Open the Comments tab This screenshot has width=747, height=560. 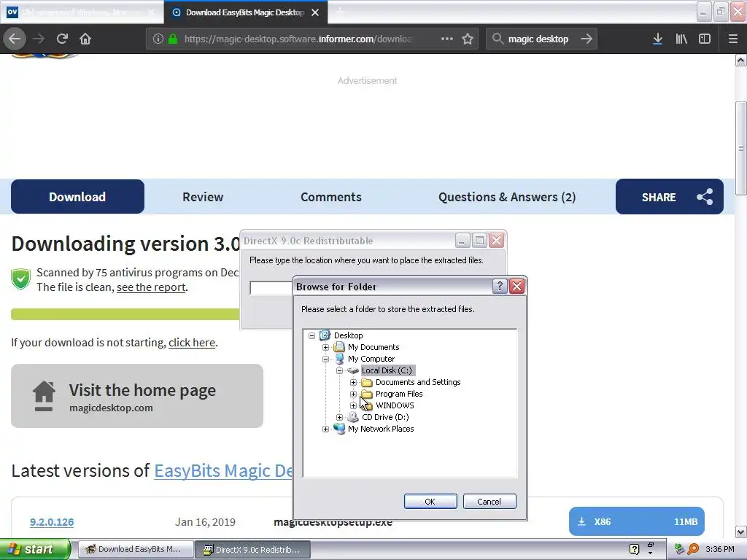click(x=330, y=197)
